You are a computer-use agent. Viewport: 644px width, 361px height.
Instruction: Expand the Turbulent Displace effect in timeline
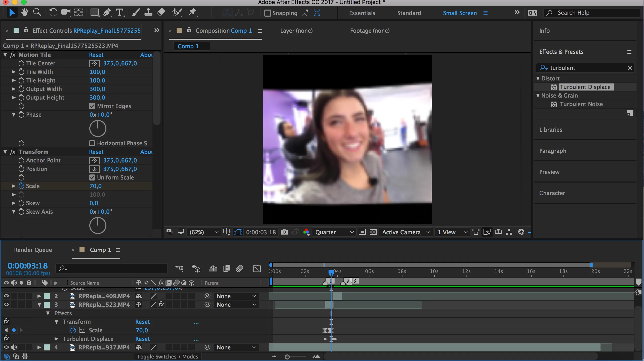57,339
